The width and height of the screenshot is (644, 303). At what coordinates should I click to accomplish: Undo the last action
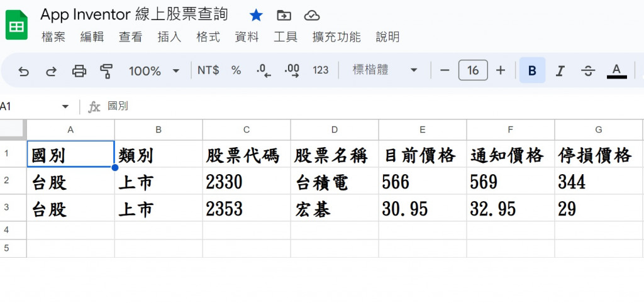(24, 71)
